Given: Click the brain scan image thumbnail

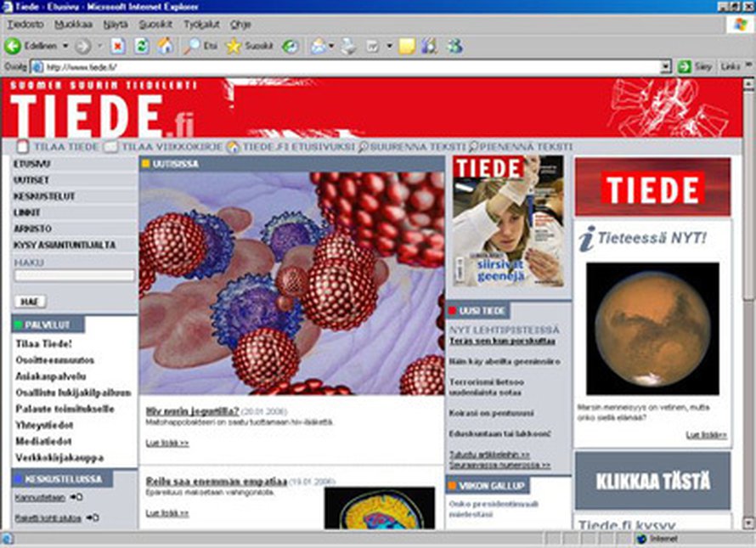Looking at the screenshot, I should coord(380,508).
